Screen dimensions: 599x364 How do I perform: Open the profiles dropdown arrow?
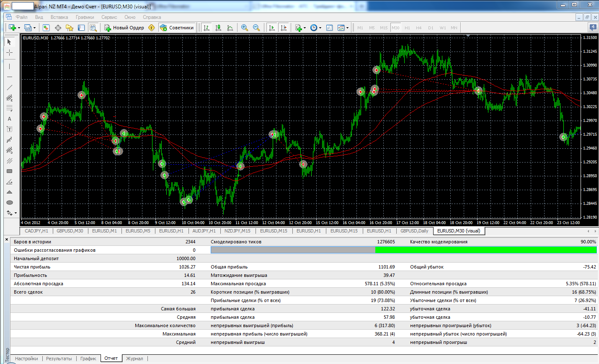point(34,28)
